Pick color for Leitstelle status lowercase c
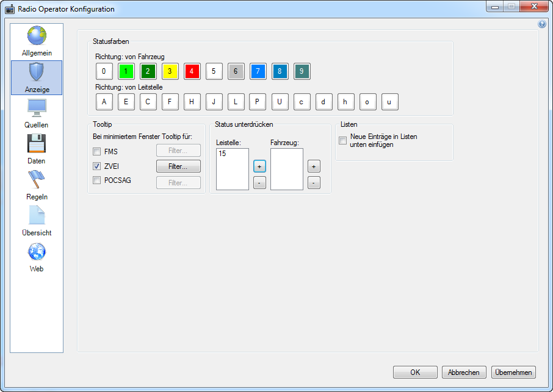Image resolution: width=553 pixels, height=392 pixels. point(302,102)
